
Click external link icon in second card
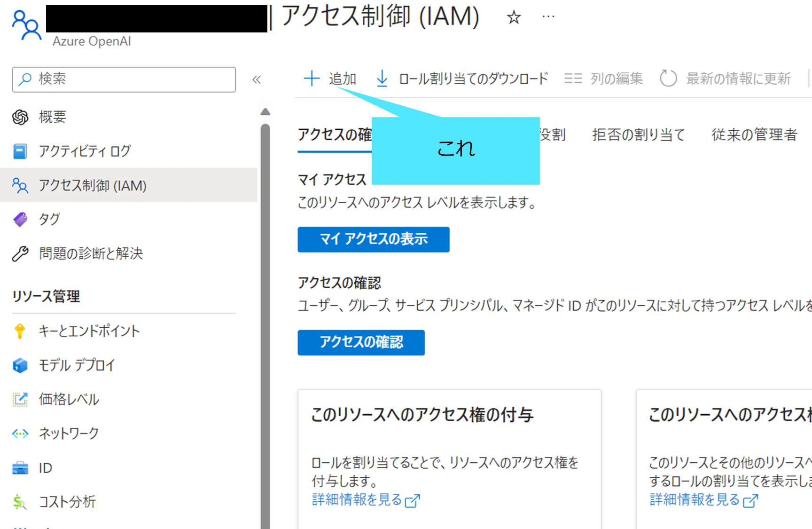[750, 501]
